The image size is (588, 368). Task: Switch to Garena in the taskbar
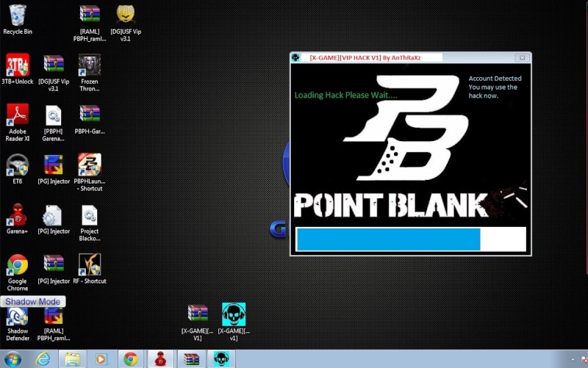click(x=160, y=359)
